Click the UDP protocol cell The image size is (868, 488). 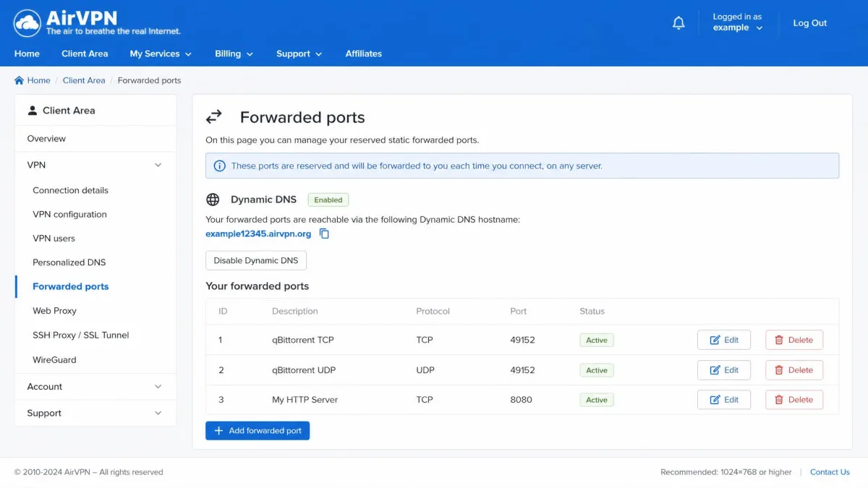pyautogui.click(x=425, y=369)
